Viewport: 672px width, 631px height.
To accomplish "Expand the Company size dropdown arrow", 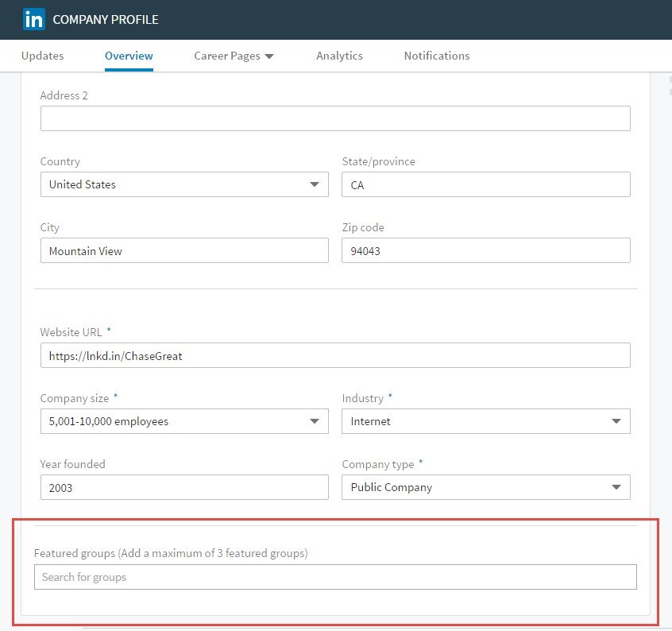I will (x=315, y=421).
